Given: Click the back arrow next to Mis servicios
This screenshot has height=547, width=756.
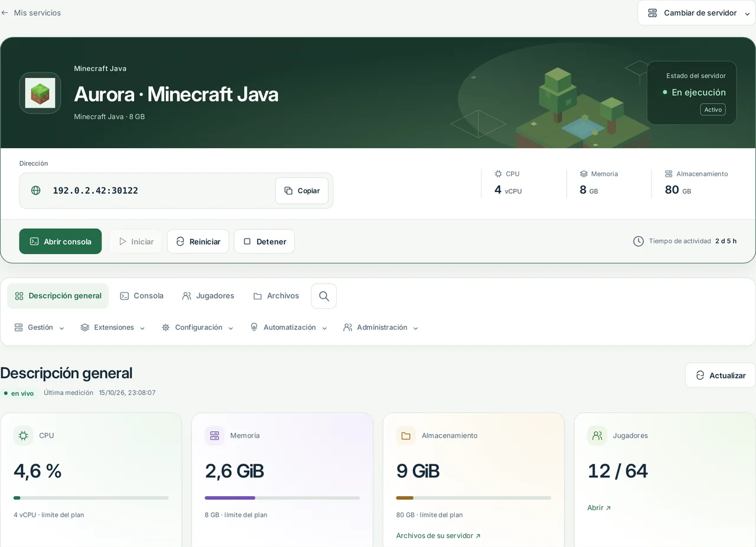Looking at the screenshot, I should point(5,12).
